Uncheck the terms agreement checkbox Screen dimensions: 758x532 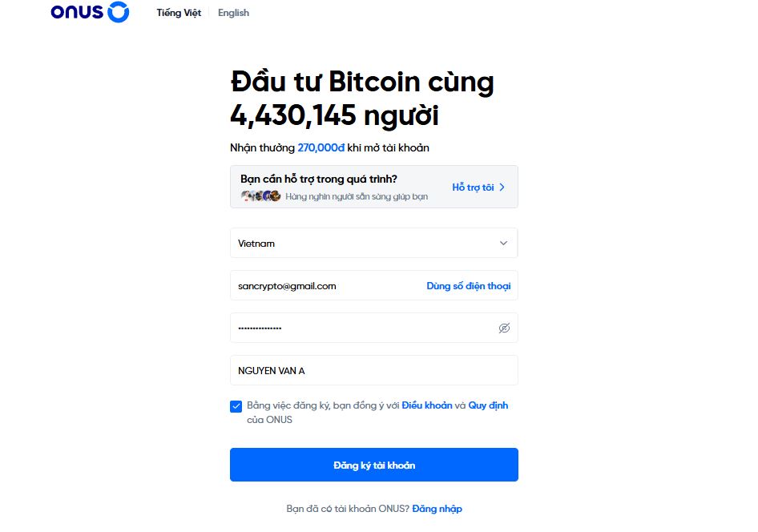pos(236,406)
